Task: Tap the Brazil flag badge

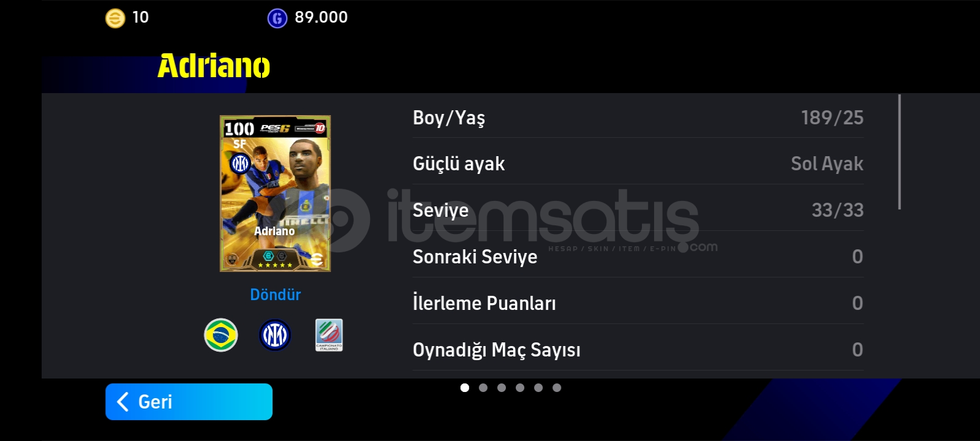Action: [221, 335]
